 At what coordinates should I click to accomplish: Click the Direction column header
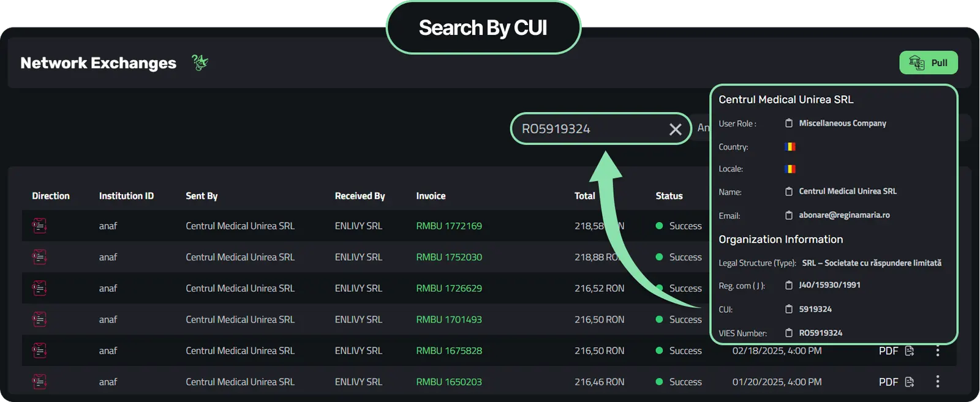(51, 196)
